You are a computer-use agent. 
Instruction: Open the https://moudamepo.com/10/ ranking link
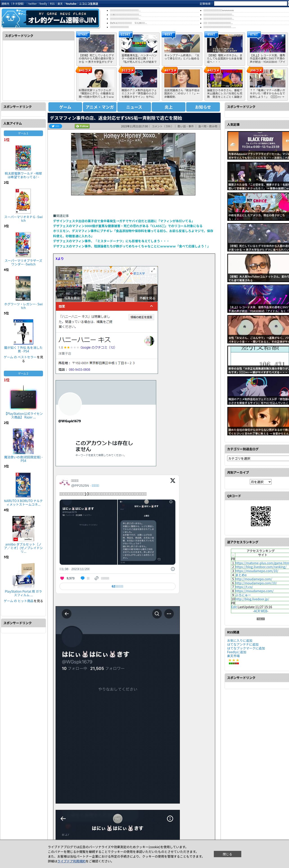pos(256,571)
